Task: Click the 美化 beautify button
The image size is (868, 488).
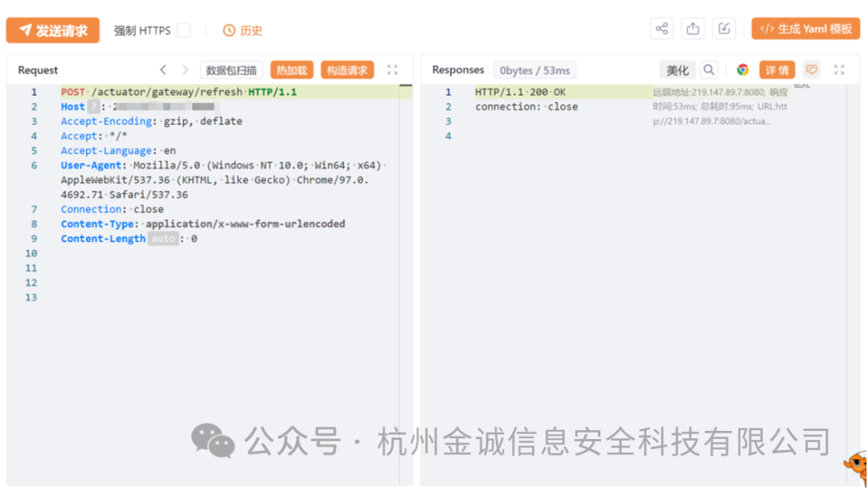Action: pyautogui.click(x=678, y=71)
